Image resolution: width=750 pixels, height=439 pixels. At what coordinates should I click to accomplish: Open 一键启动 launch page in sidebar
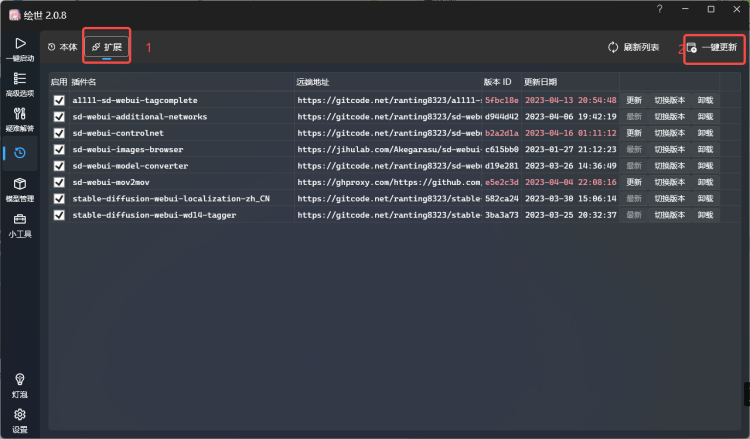coord(19,49)
